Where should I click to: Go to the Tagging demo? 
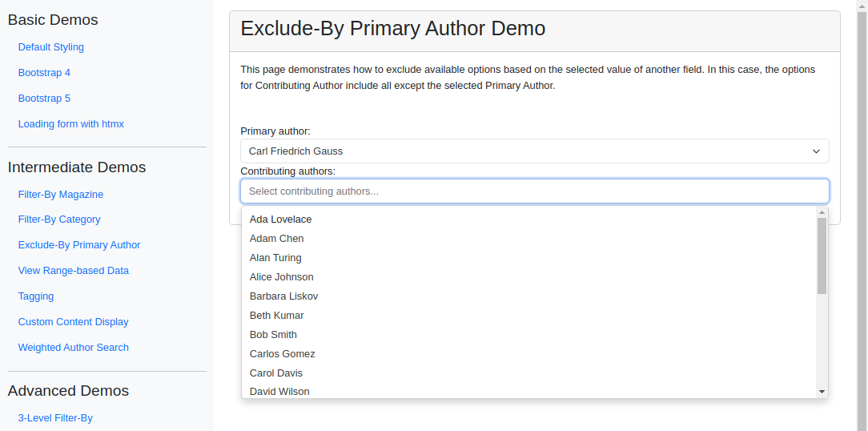pos(36,296)
